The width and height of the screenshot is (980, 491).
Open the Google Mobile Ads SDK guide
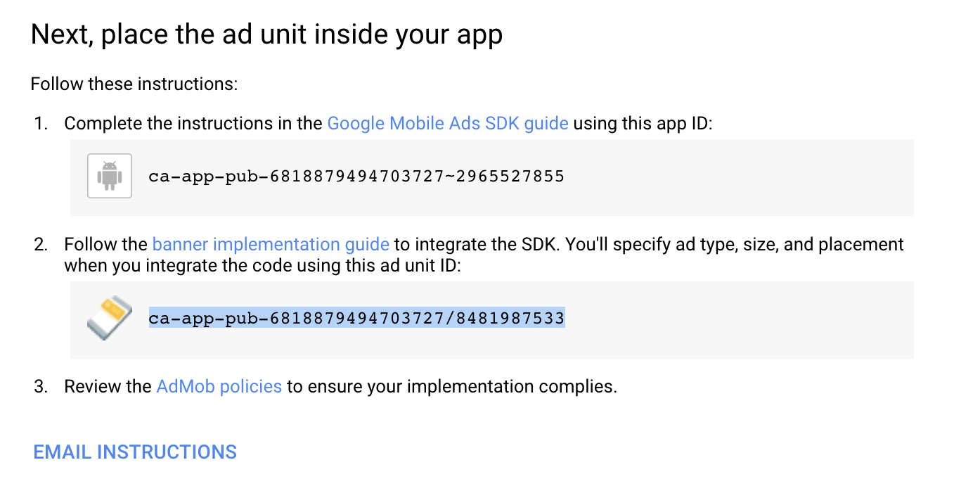448,124
